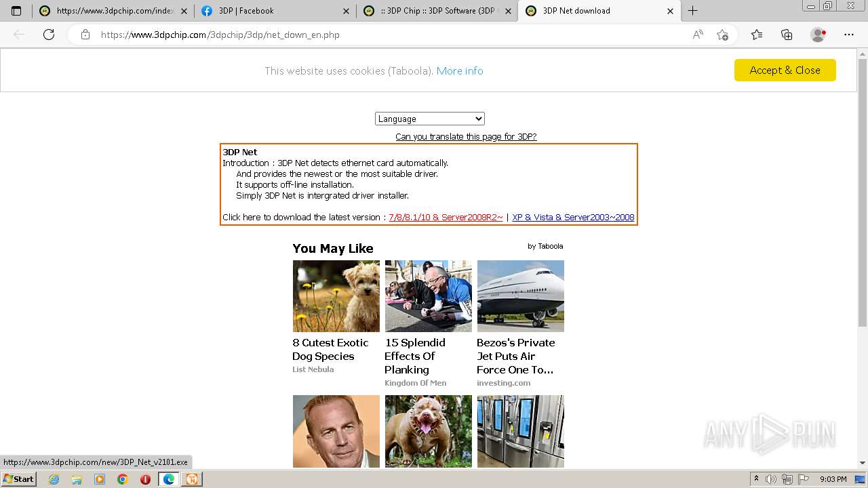The width and height of the screenshot is (868, 488).
Task: Open the planking people thumbnail ad
Action: pos(429,296)
